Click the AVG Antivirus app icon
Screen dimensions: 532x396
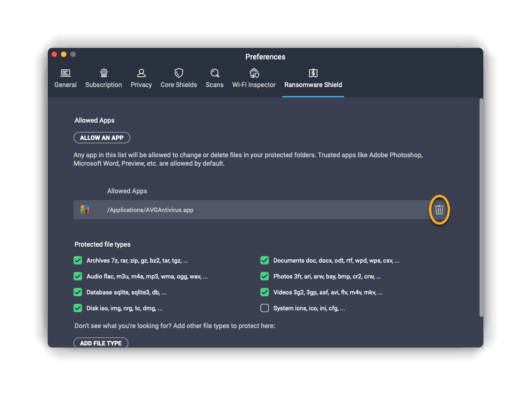coord(85,210)
